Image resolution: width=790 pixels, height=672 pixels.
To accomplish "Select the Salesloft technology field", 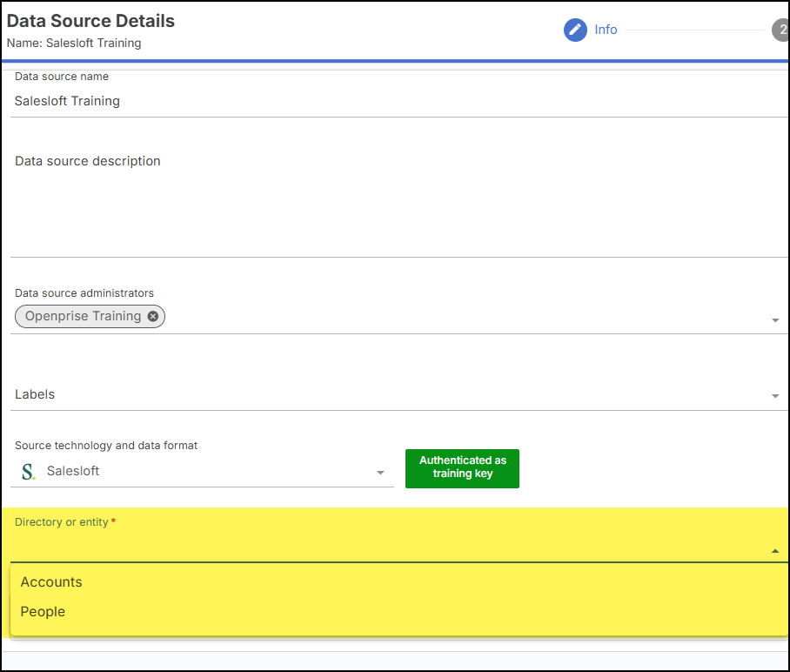I will 202,472.
